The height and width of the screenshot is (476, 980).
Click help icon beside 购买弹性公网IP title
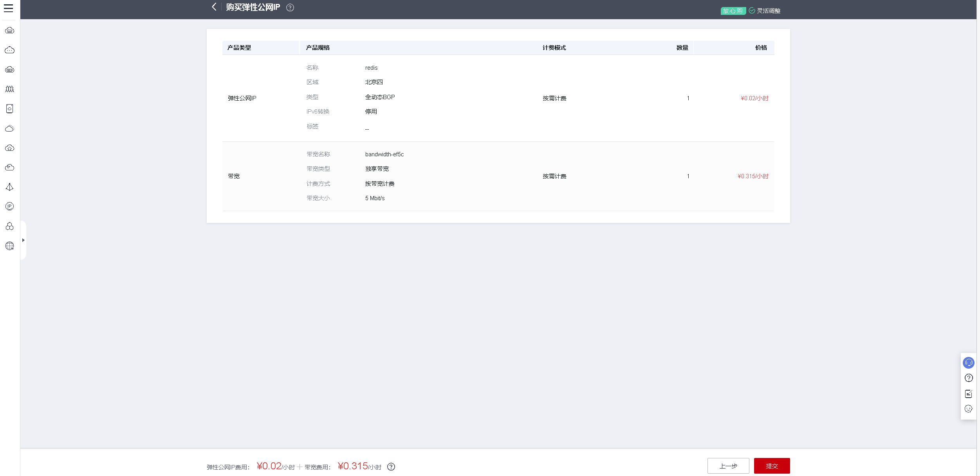click(290, 7)
